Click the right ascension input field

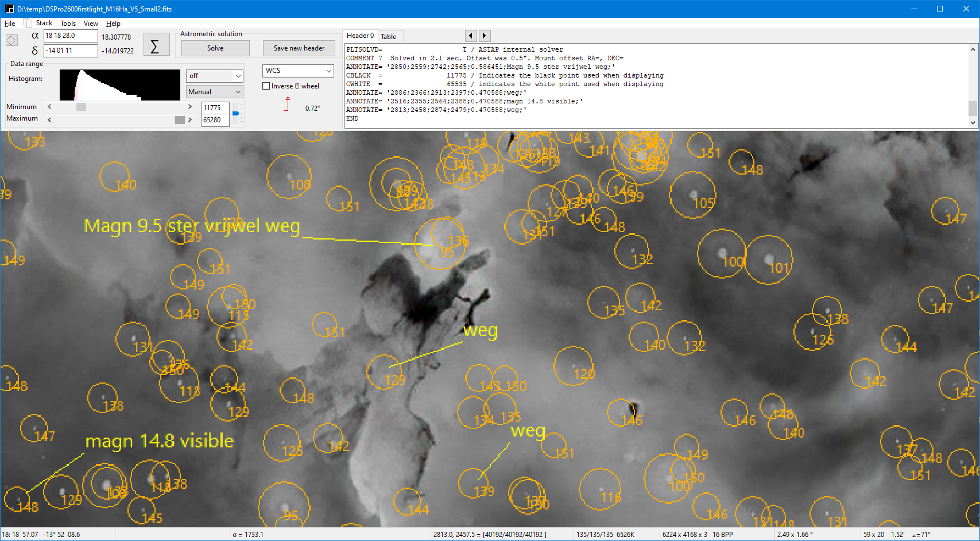(71, 36)
